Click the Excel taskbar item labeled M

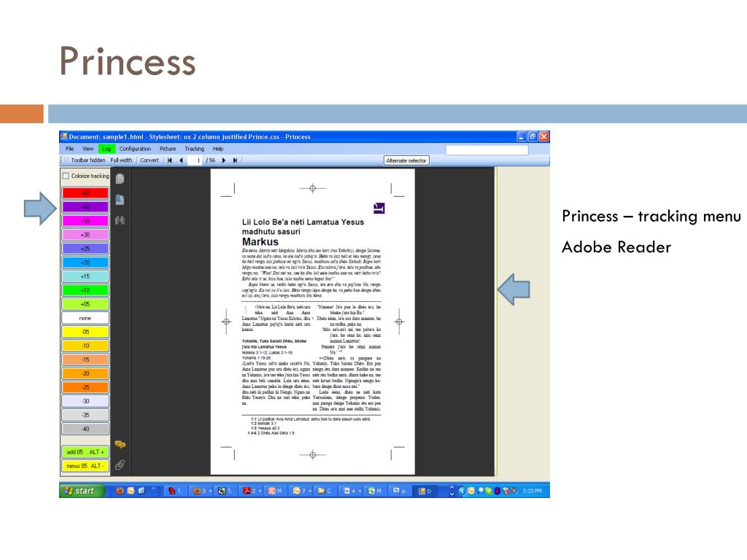click(376, 491)
